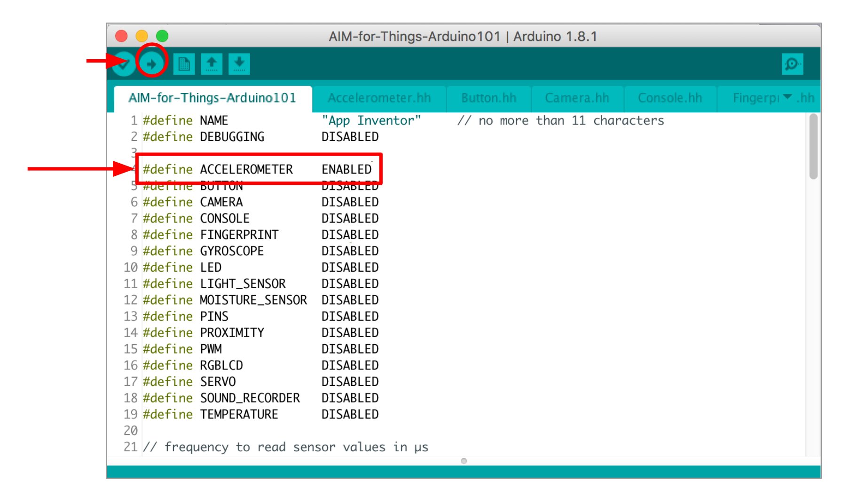Click the DEBUGGING identifier
850x504 pixels.
point(232,137)
